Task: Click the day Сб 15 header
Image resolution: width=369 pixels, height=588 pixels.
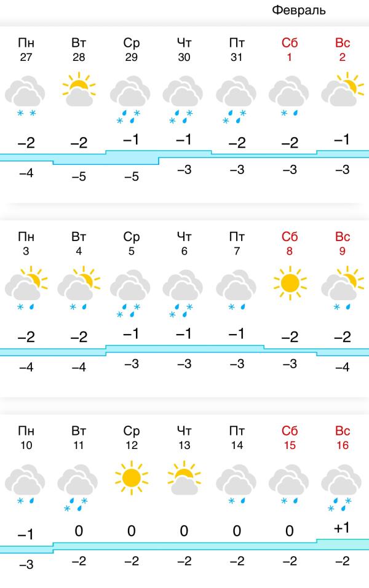Action: [x=290, y=438]
